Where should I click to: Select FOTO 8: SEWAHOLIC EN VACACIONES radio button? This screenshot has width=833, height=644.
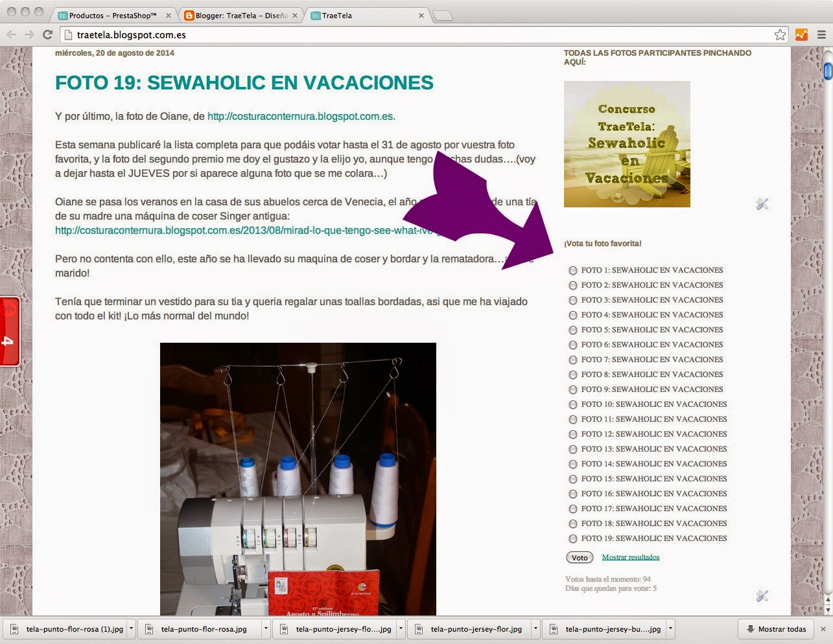(x=573, y=374)
